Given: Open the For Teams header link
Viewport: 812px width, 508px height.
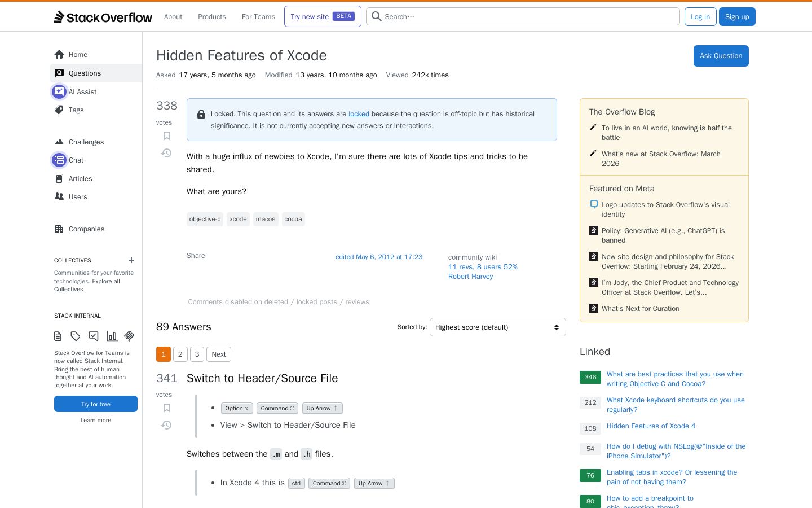Looking at the screenshot, I should point(258,17).
